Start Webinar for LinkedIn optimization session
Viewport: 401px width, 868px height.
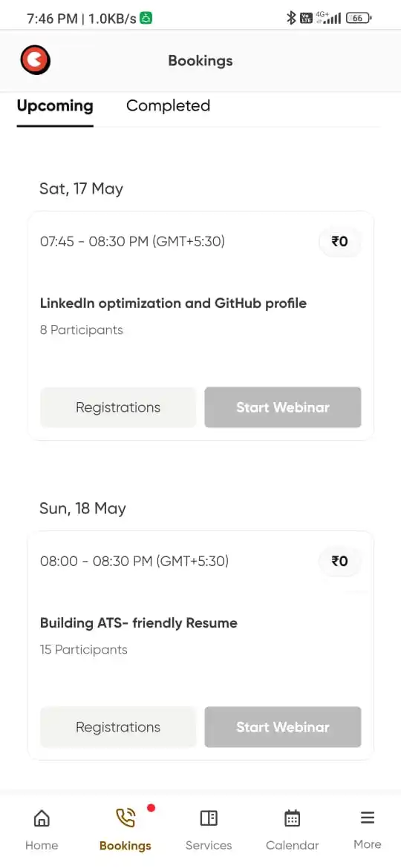pos(283,407)
